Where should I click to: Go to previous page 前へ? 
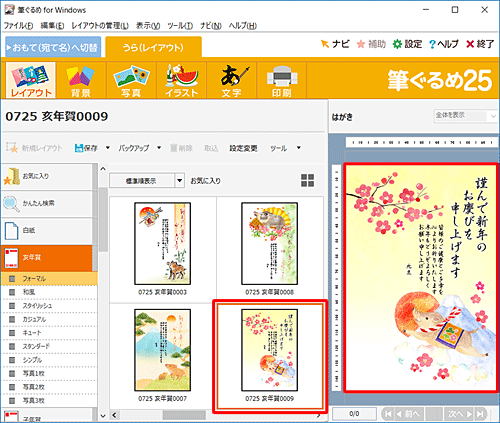click(409, 414)
